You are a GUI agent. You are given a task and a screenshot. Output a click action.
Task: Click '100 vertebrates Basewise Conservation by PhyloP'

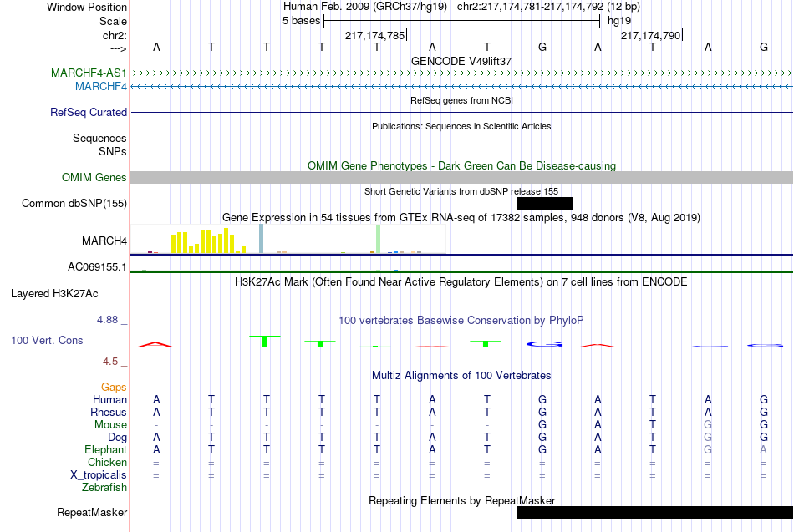[x=461, y=321]
